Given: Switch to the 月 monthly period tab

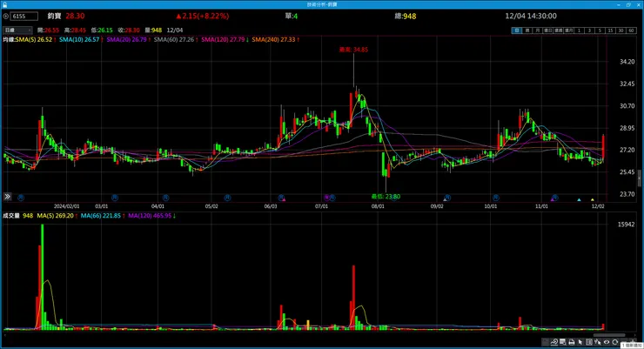Looking at the screenshot, I should pyautogui.click(x=537, y=30).
